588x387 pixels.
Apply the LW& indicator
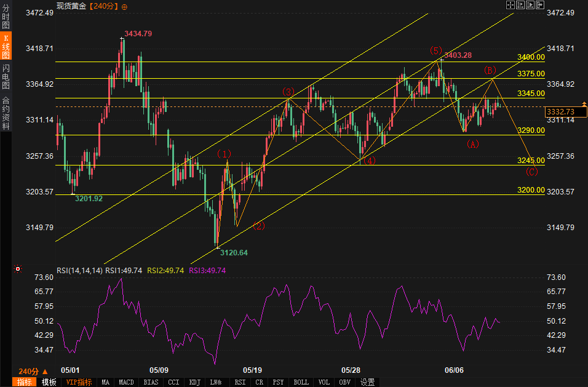(216, 382)
